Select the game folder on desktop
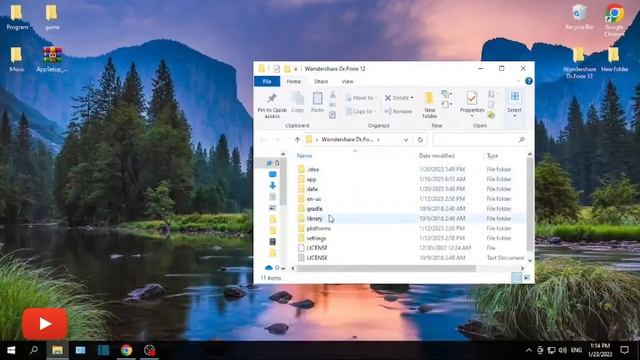This screenshot has width=640, height=360. (52, 17)
